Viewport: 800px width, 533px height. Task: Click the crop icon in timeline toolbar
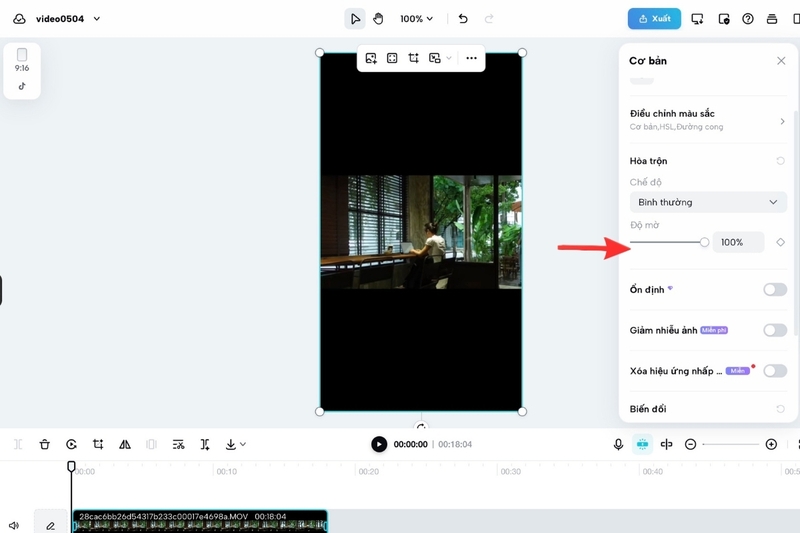click(x=98, y=445)
